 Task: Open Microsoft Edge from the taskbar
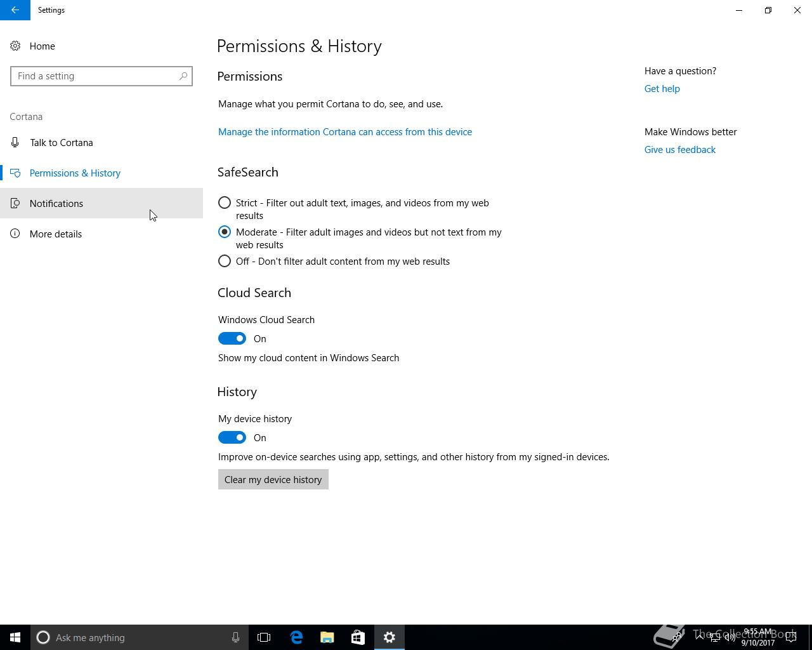[x=296, y=637]
